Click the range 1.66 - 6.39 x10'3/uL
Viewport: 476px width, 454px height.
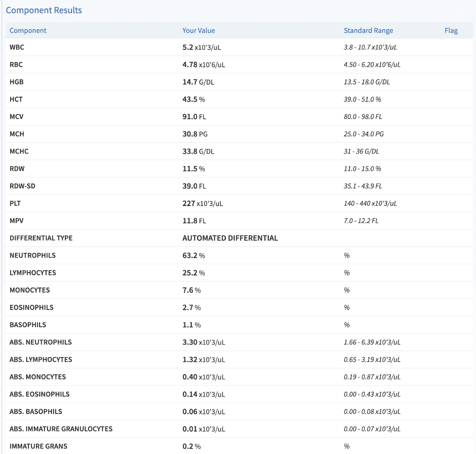(x=372, y=342)
